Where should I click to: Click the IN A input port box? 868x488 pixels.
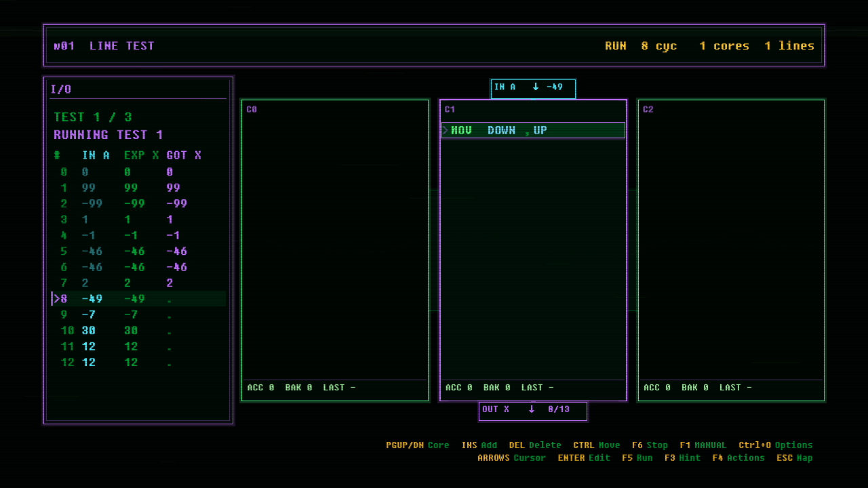(x=533, y=88)
